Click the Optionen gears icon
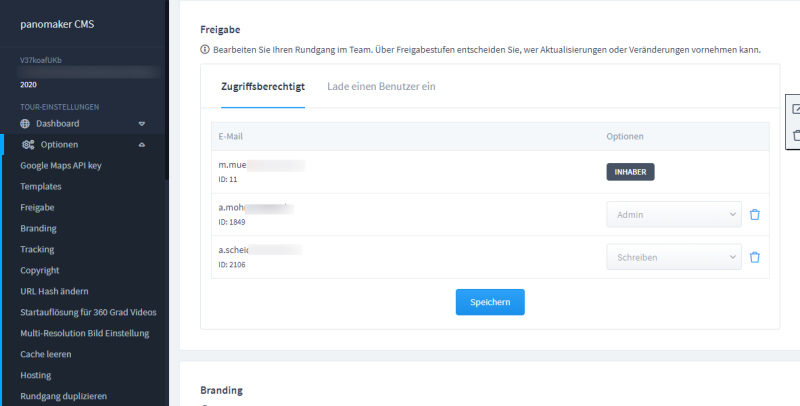The width and height of the screenshot is (800, 406). pyautogui.click(x=26, y=145)
